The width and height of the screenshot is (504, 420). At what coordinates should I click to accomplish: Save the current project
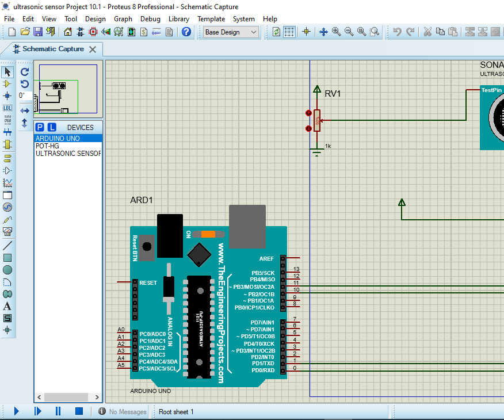coord(37,32)
